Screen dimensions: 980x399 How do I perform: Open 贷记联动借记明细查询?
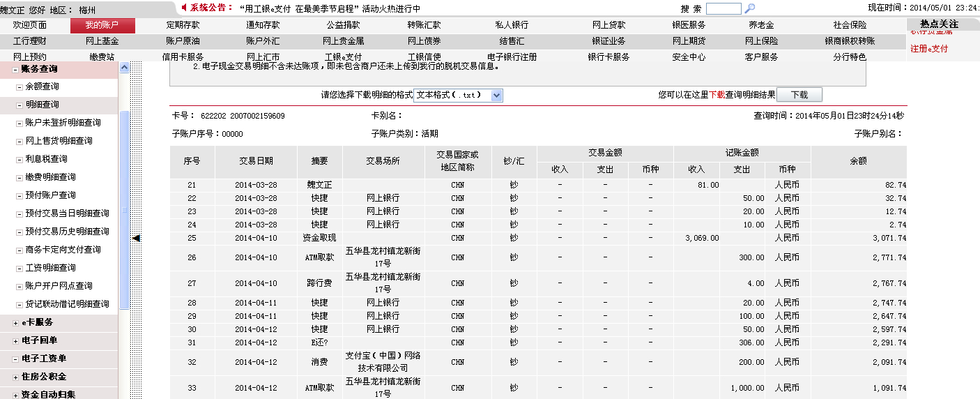point(67,304)
